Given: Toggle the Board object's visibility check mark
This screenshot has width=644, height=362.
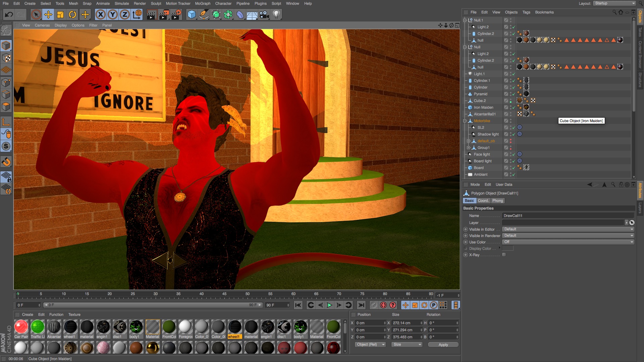Looking at the screenshot, I should pyautogui.click(x=514, y=168).
